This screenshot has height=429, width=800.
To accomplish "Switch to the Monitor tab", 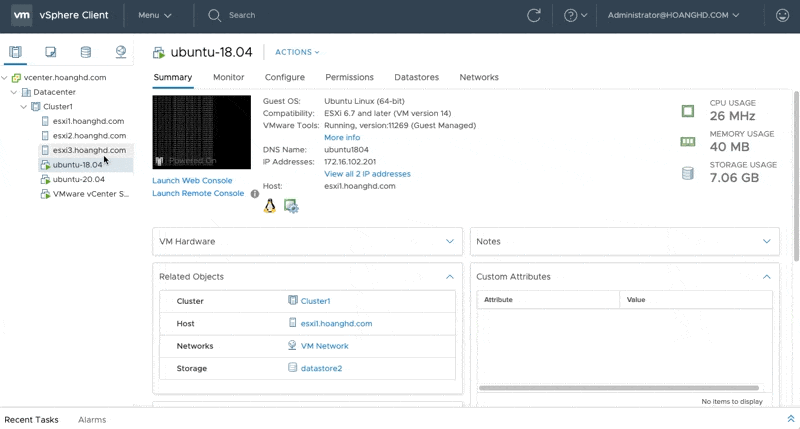I will 229,77.
